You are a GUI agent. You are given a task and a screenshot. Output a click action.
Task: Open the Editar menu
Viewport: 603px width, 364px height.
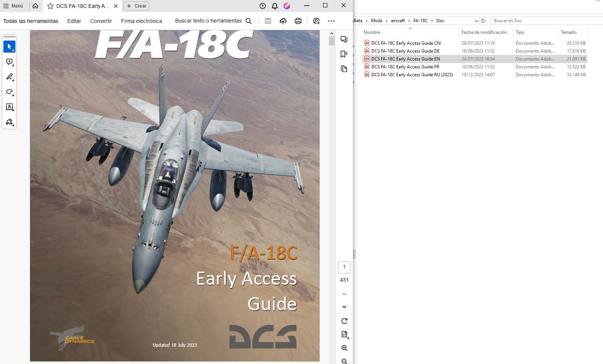click(74, 21)
